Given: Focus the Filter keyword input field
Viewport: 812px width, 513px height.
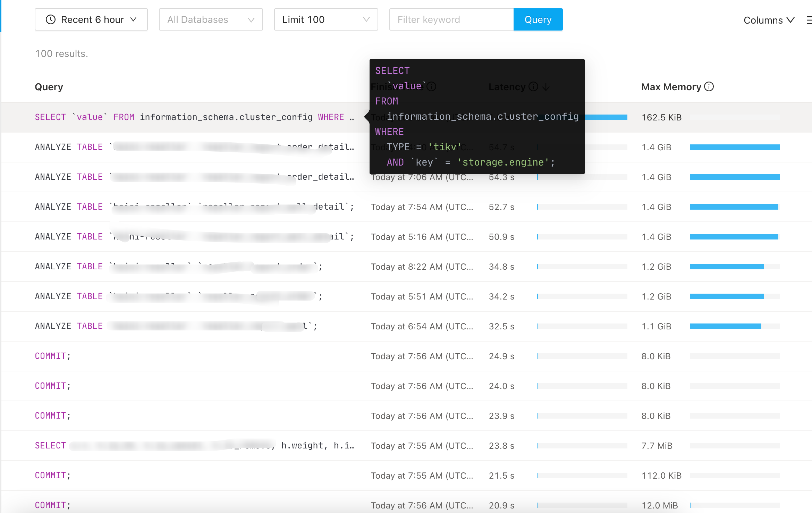Looking at the screenshot, I should 451,19.
